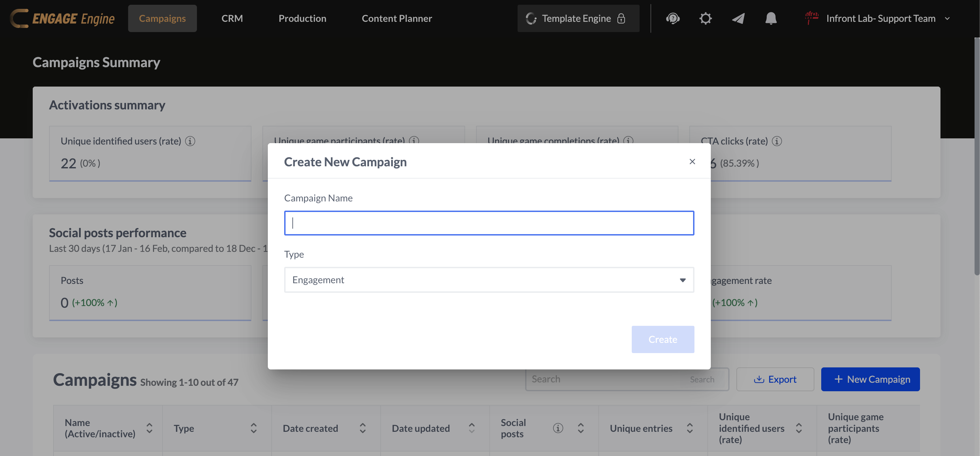
Task: Click the lock icon next to Template Engine
Action: pos(622,18)
